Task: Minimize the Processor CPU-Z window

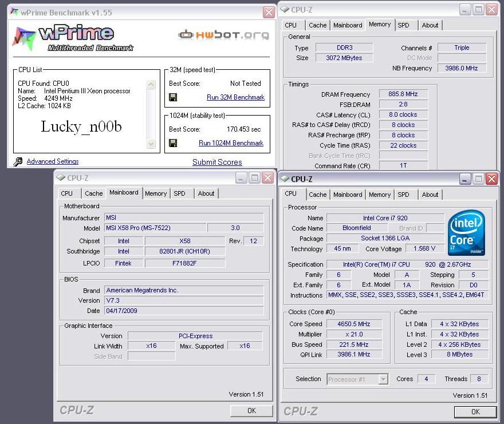Action: tap(465, 179)
